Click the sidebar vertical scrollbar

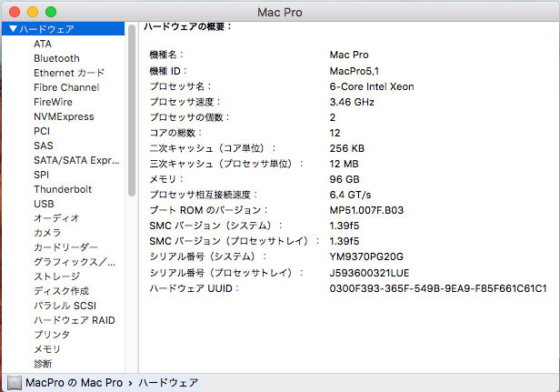[x=132, y=110]
